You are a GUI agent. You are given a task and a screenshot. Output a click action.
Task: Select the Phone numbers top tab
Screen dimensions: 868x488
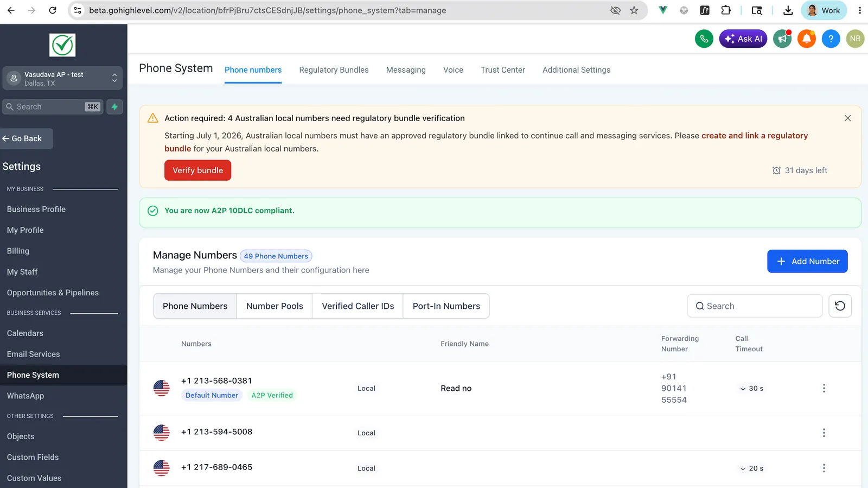coord(253,70)
